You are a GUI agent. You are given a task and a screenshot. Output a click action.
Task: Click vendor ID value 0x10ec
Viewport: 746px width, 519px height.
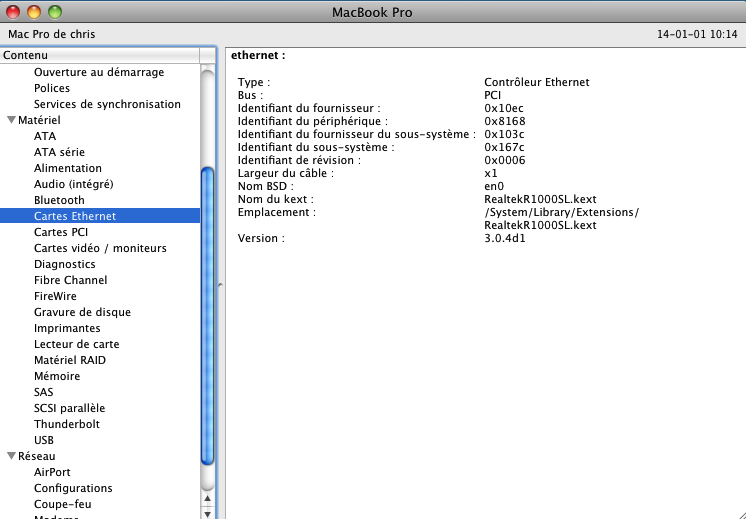(x=504, y=108)
